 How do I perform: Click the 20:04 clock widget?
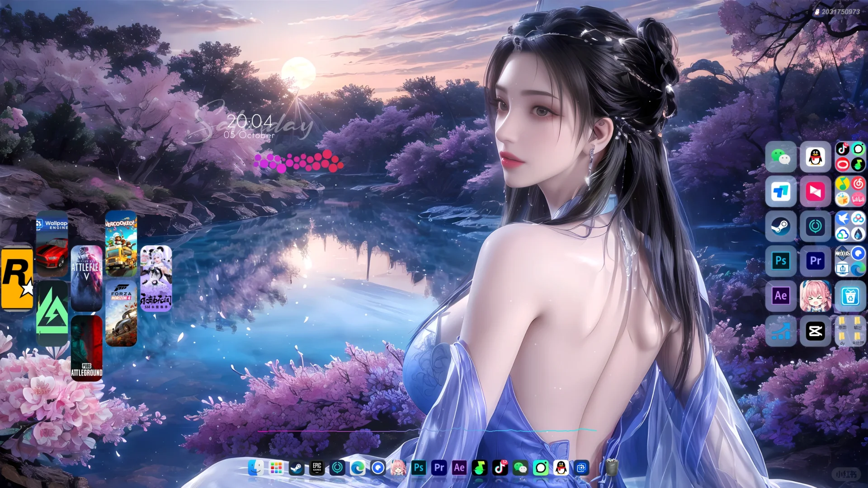click(250, 121)
